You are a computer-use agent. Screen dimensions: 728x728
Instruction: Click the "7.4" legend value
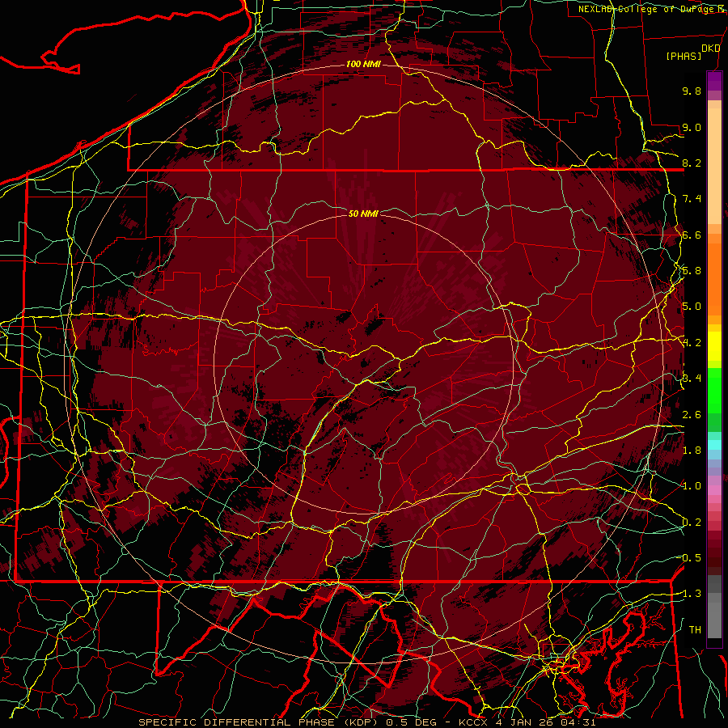pyautogui.click(x=692, y=199)
